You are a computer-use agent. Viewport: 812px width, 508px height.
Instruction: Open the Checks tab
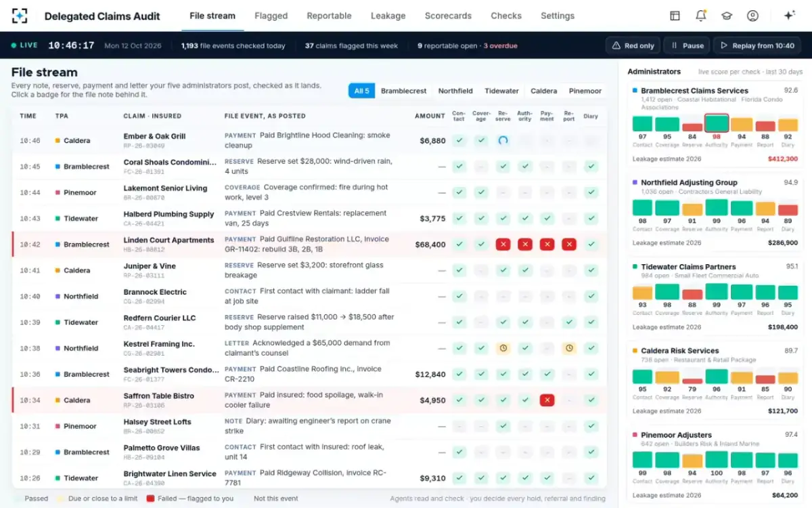506,16
